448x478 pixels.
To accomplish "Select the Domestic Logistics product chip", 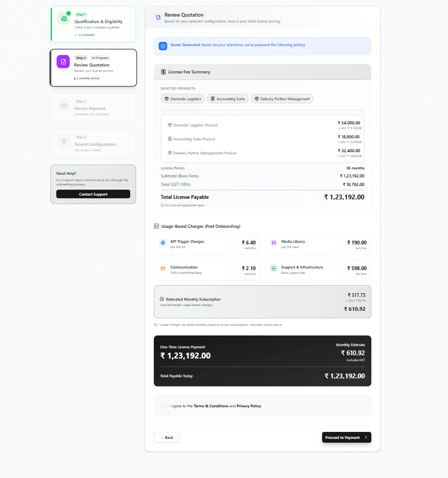I will click(x=183, y=99).
